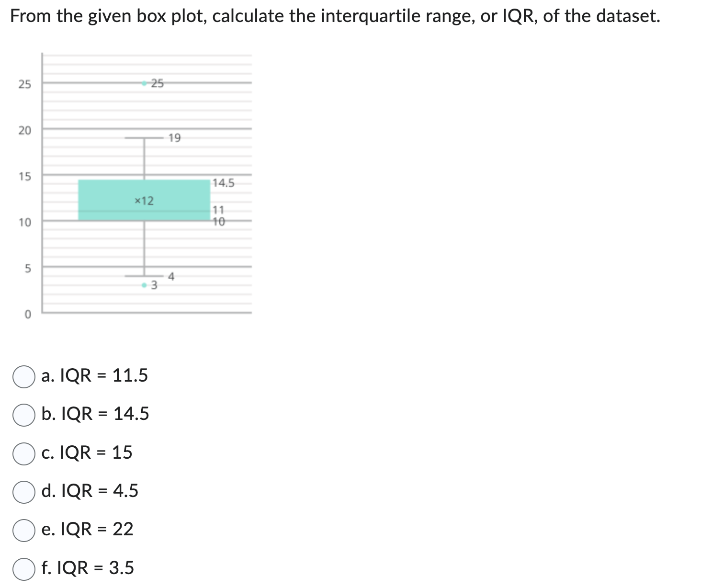
Task: Choose option f, IQR = 3.5
Action: [23, 567]
